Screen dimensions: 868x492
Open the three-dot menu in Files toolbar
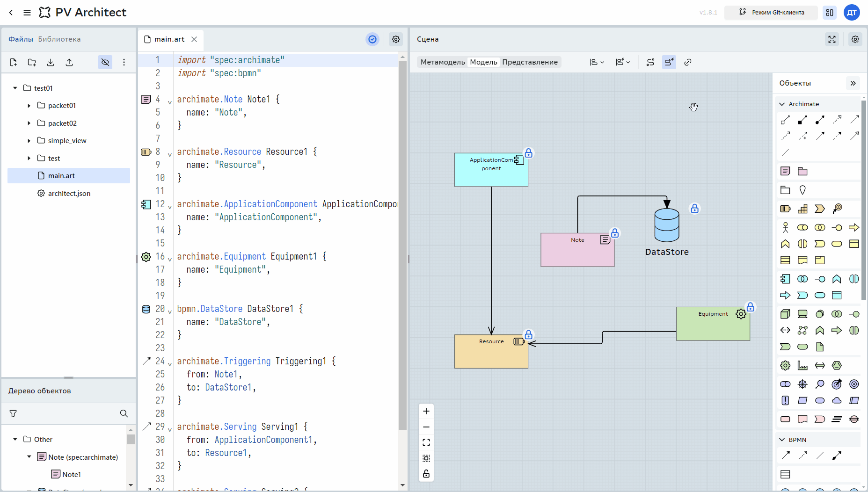click(x=124, y=62)
